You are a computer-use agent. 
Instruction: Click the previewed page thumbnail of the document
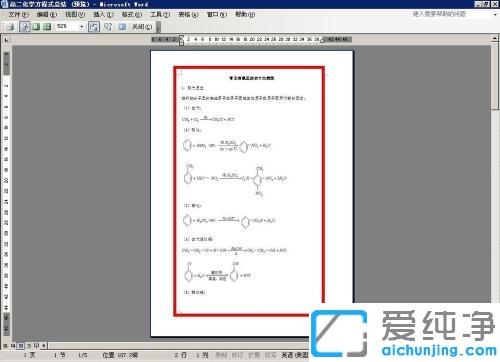252,193
